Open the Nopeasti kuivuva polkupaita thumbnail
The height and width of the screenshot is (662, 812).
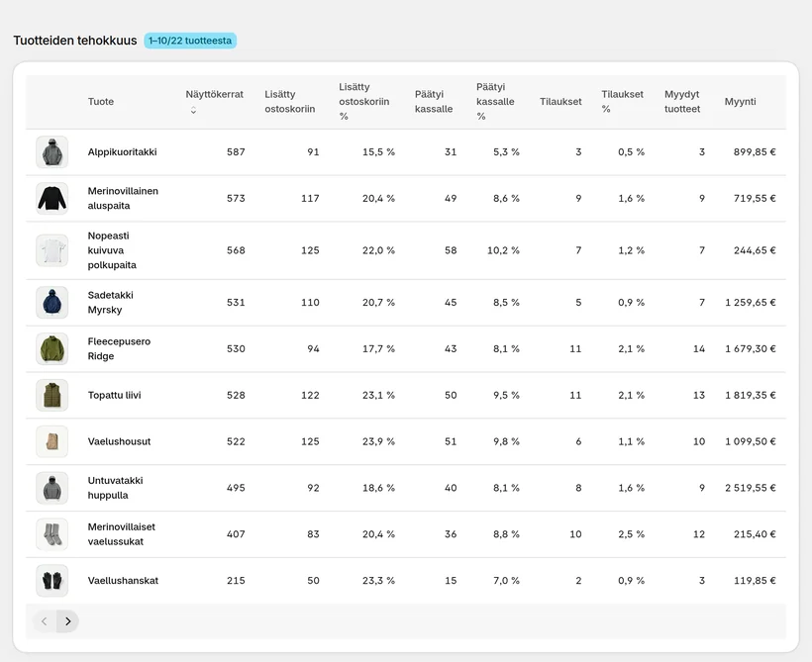[x=51, y=250]
